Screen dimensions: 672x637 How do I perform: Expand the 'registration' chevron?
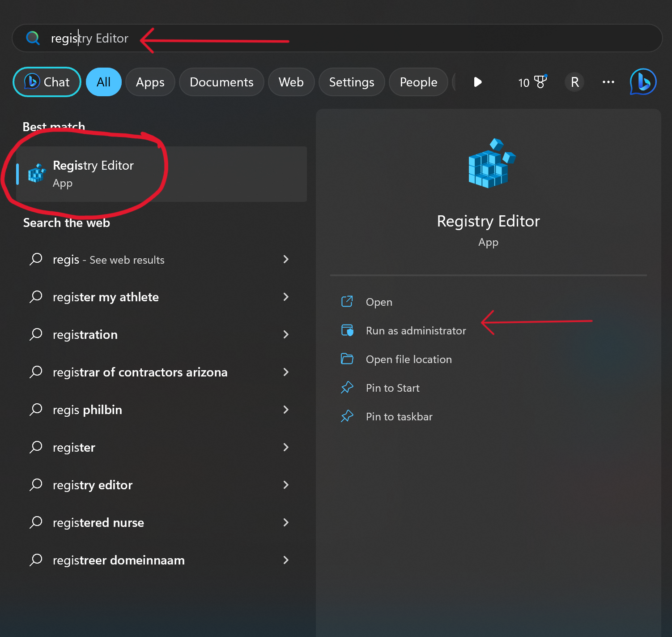pyautogui.click(x=286, y=334)
